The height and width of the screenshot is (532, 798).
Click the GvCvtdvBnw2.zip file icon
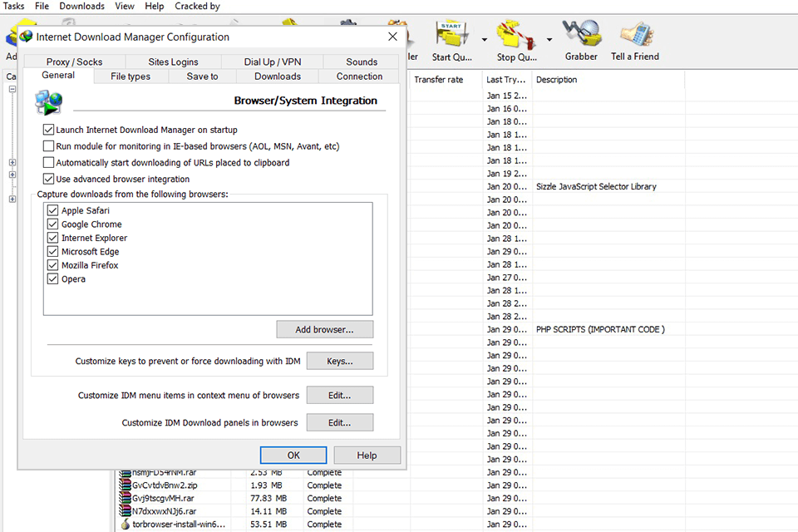click(125, 485)
